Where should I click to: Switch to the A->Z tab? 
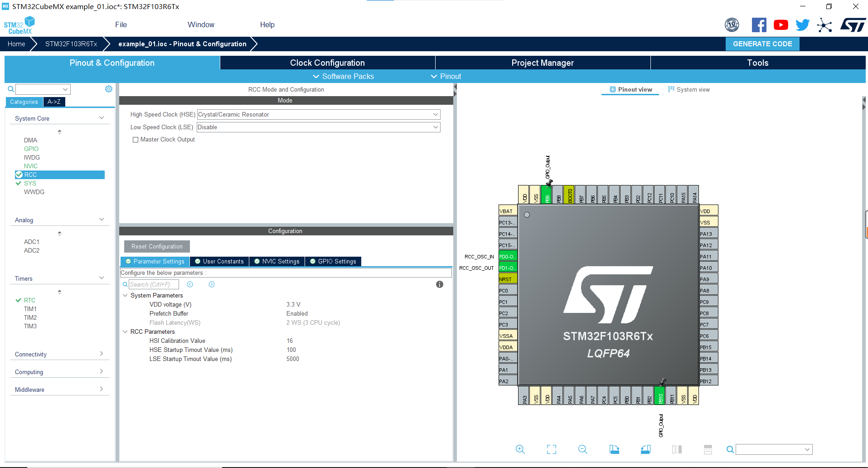[x=54, y=102]
